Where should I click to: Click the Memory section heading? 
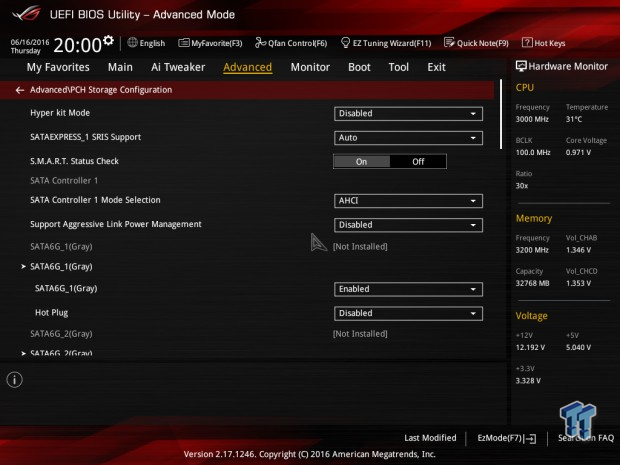pos(534,218)
